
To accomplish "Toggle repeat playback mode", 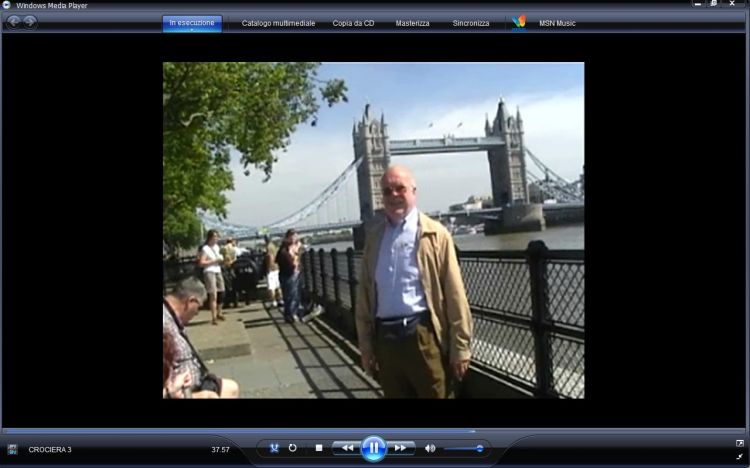I will (293, 448).
